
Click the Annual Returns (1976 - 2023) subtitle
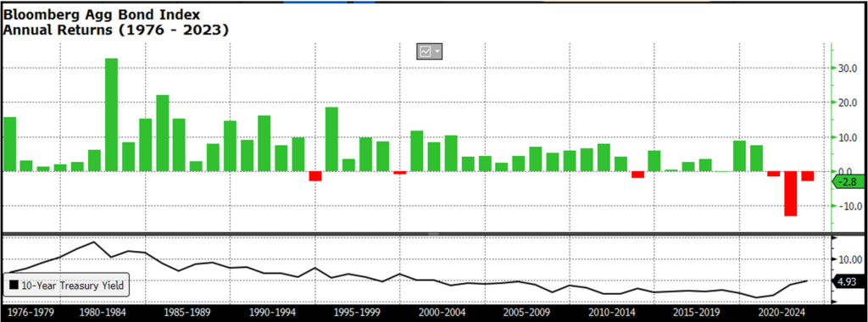pyautogui.click(x=115, y=30)
